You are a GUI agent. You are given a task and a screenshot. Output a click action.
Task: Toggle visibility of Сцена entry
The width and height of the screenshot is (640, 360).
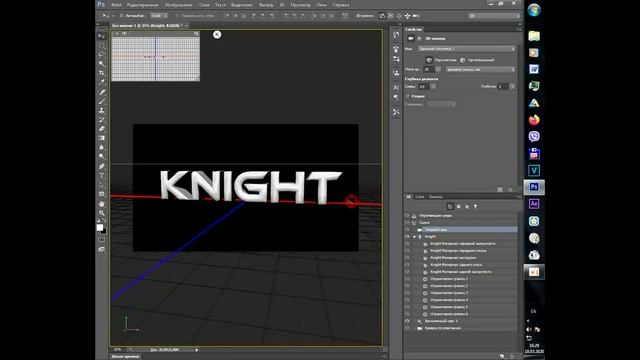[407, 222]
